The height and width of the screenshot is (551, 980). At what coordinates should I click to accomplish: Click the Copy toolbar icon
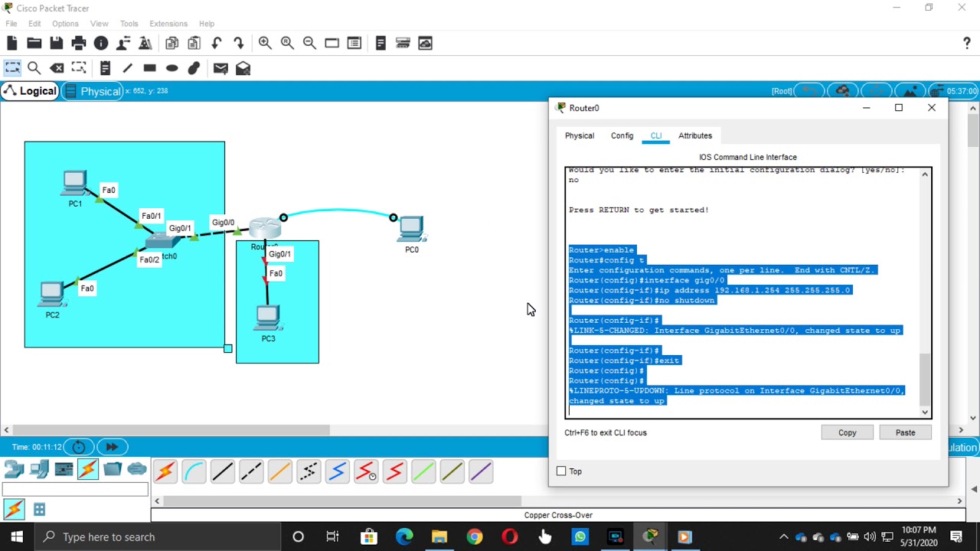click(171, 44)
